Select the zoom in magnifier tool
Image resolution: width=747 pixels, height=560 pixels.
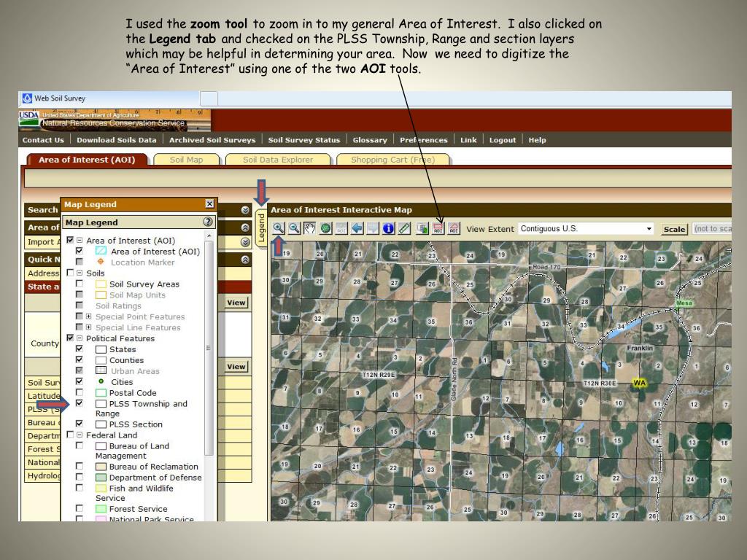click(279, 228)
